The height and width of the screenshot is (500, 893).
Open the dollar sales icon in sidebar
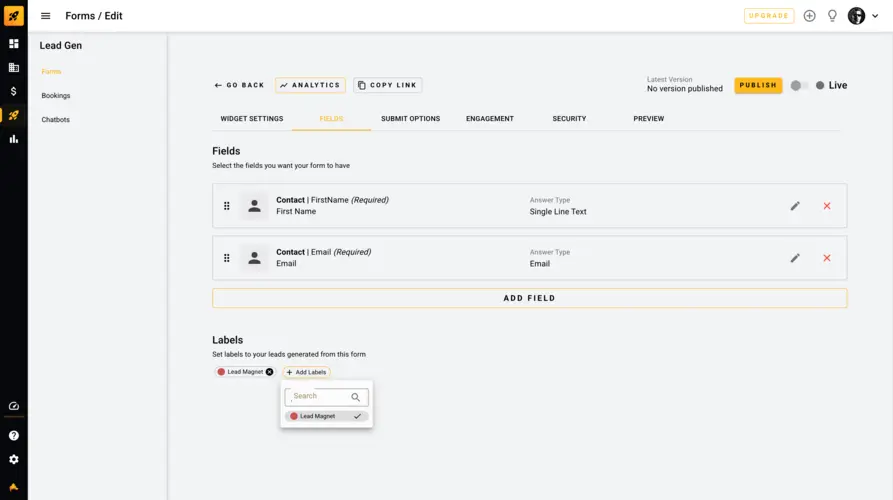[14, 91]
